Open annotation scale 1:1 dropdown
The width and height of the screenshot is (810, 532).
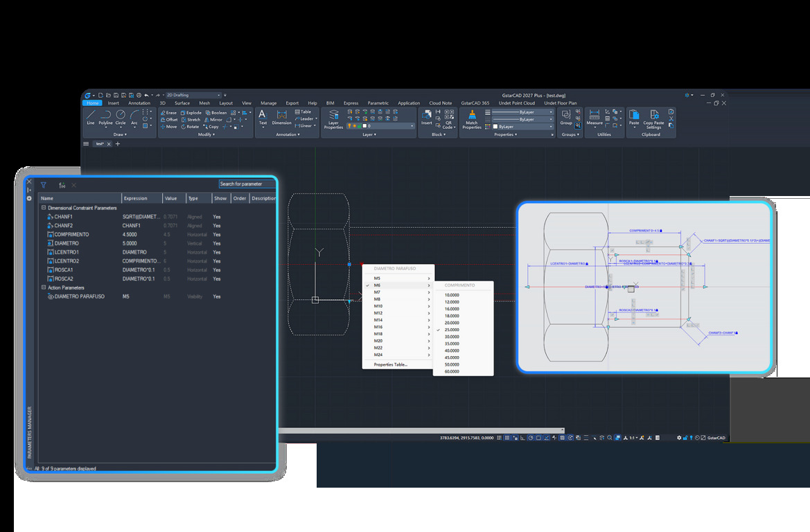pos(633,438)
